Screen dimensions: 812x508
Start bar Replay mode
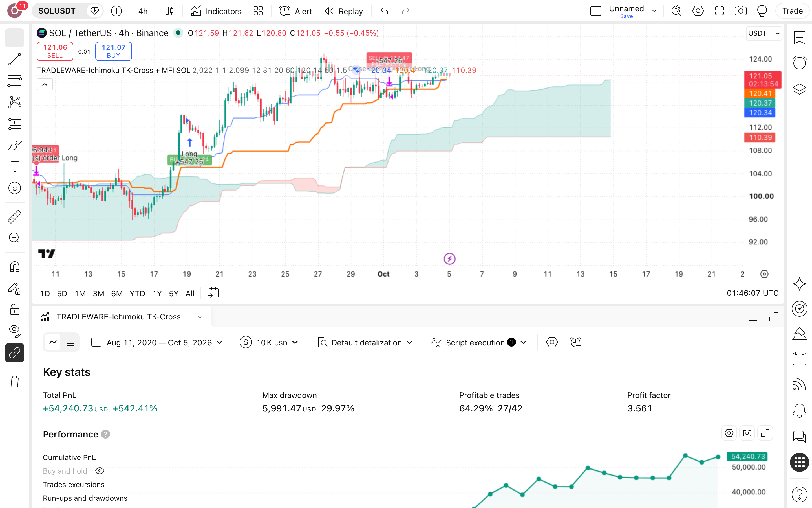tap(344, 11)
